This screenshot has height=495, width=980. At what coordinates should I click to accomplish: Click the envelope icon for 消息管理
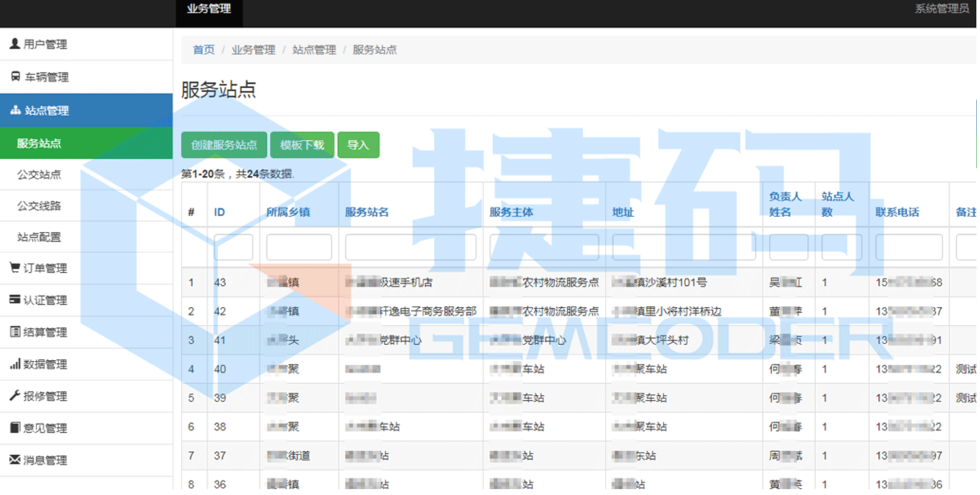pyautogui.click(x=15, y=460)
